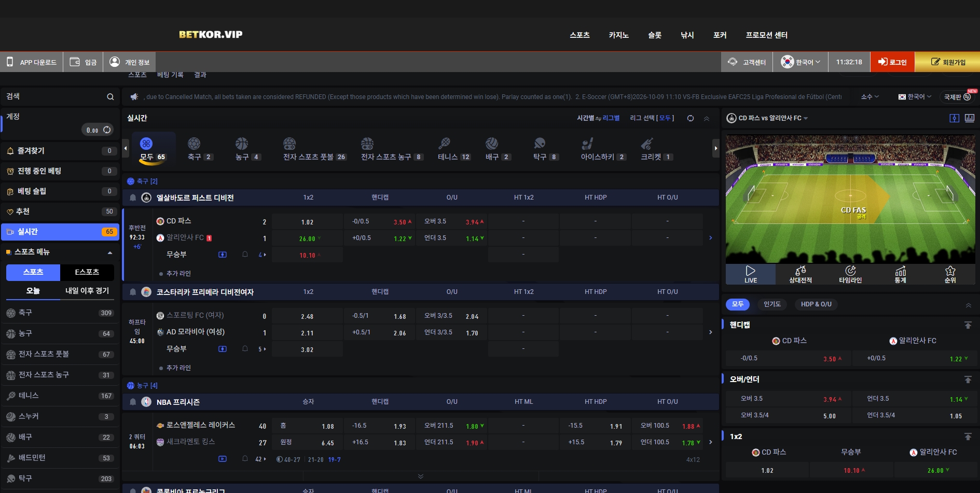
Task: Select the cricket (크리켓) sport icon
Action: 646,144
